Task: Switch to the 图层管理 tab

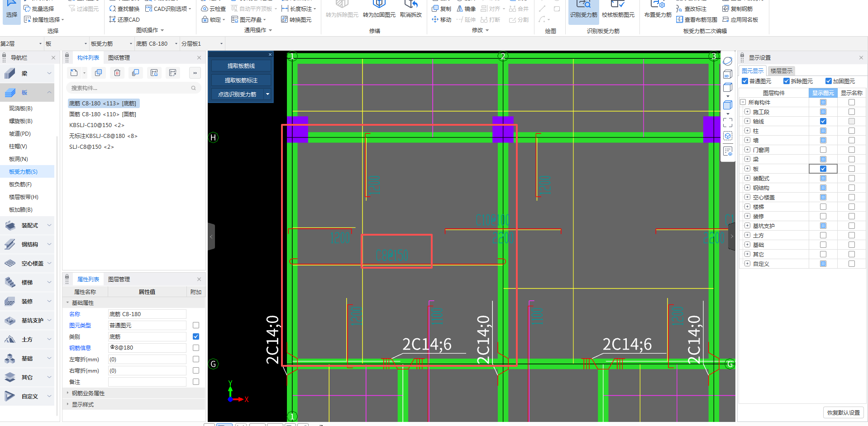Action: click(119, 279)
